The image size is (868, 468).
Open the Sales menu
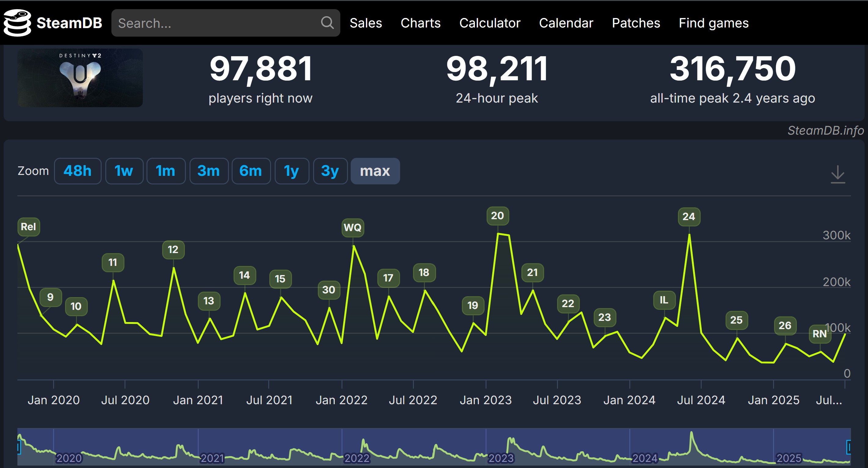[x=366, y=23]
